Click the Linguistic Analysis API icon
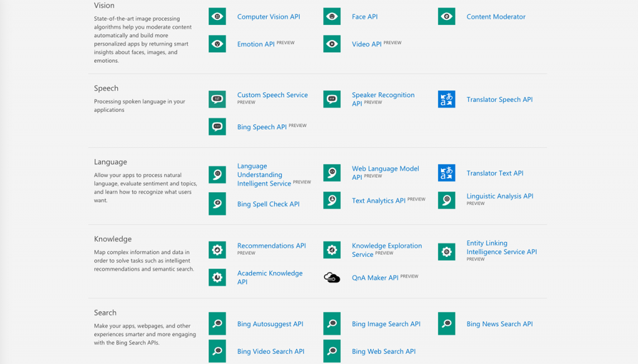The width and height of the screenshot is (638, 364). 446,200
